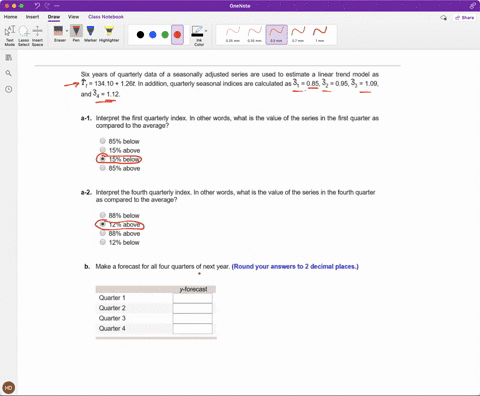Click the Ink Color button
Image resolution: width=480 pixels, height=396 pixels.
(x=198, y=36)
